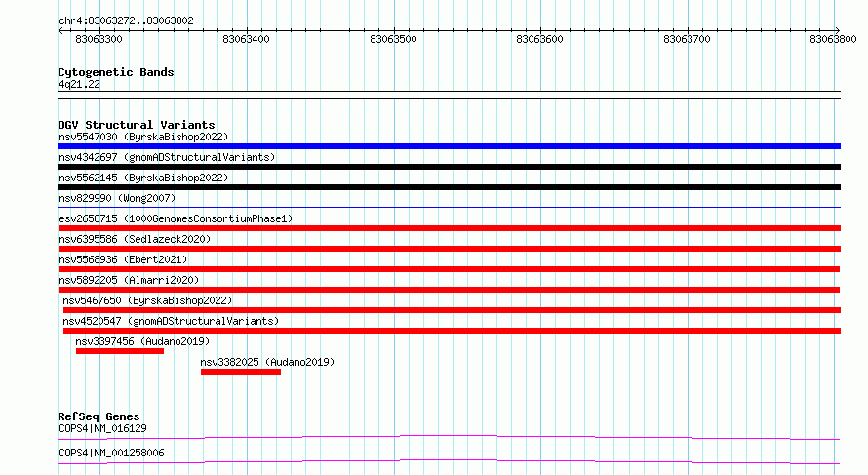This screenshot has width=868, height=475.
Task: Click ruler position 83063800
Action: pos(833,39)
